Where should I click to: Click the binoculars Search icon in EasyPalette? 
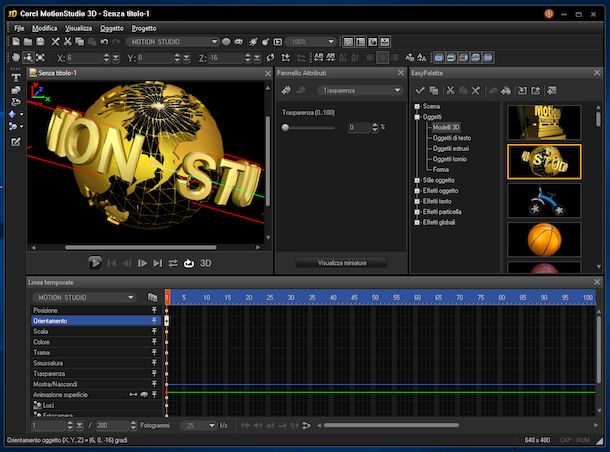point(506,91)
